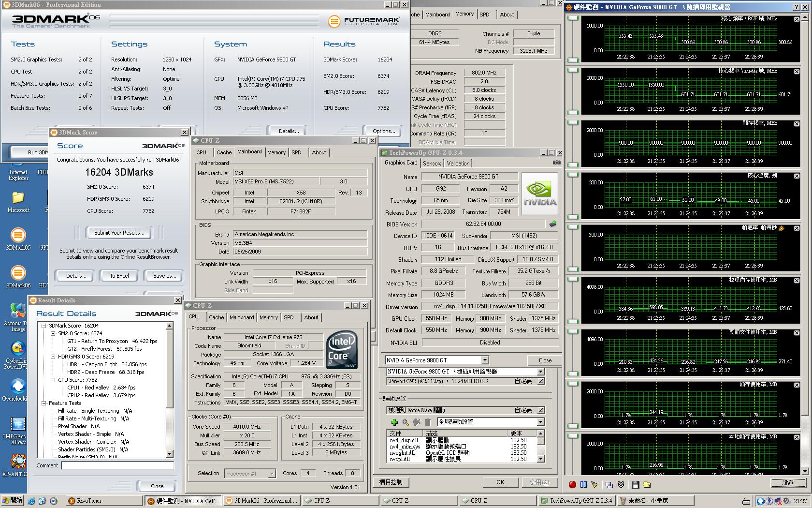Screen dimensions: 812x508
Task: Pause the hardware monitoring graphs
Action: pos(583,484)
